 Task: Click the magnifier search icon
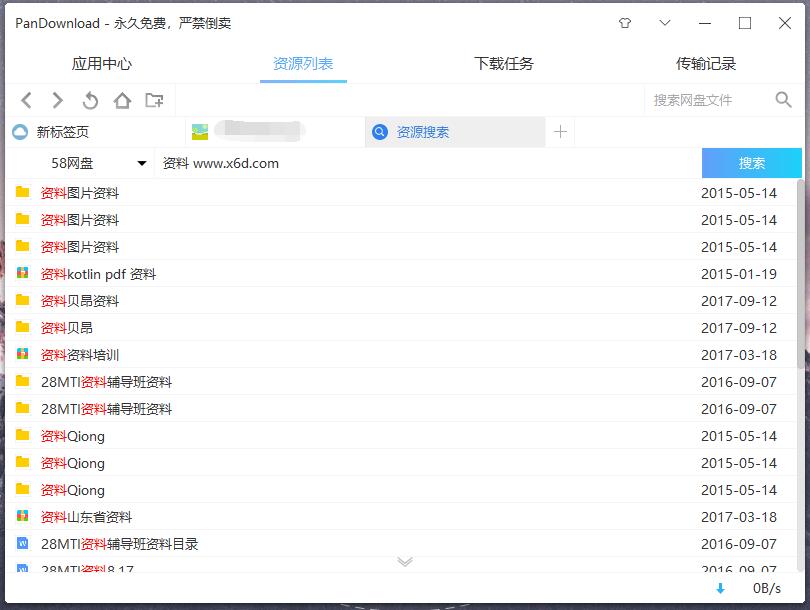click(x=783, y=100)
